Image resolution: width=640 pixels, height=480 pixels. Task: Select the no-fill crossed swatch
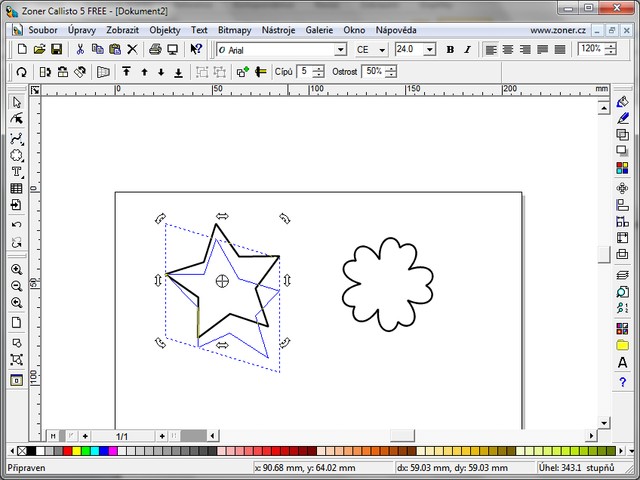(x=22, y=451)
